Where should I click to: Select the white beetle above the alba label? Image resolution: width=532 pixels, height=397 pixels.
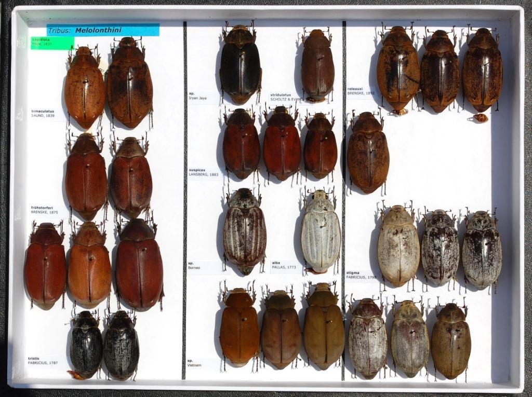[321, 231]
